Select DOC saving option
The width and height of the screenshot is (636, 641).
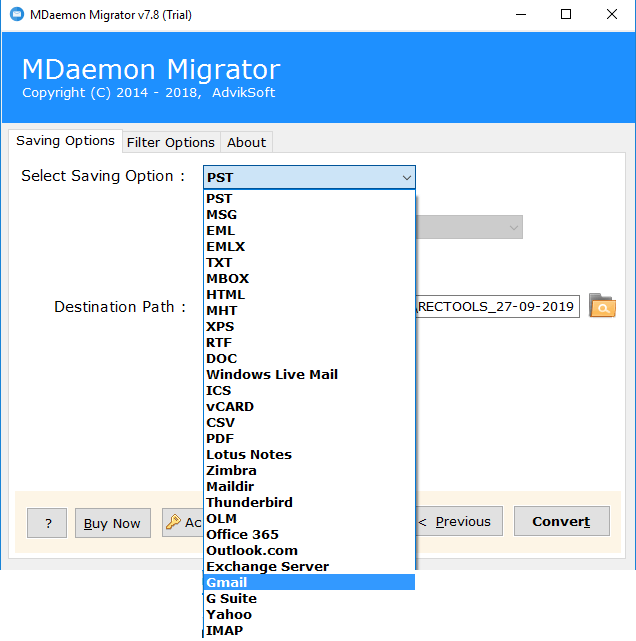coord(309,359)
